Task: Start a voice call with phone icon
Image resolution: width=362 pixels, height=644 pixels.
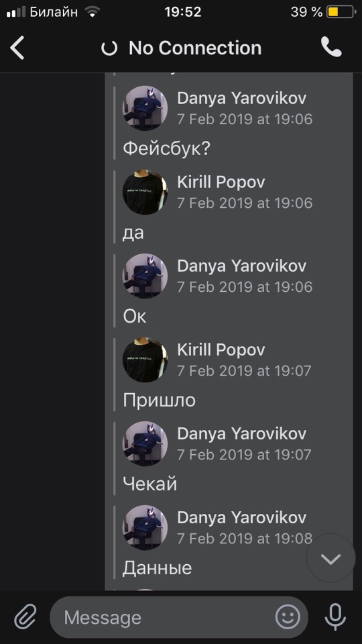Action: pyautogui.click(x=331, y=47)
